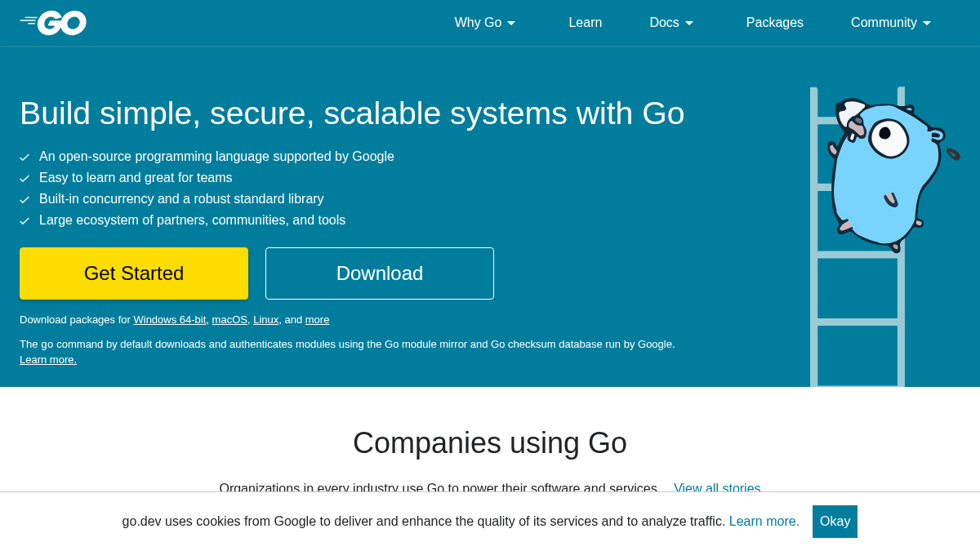Click the Go logo in header
980x551 pixels.
[53, 23]
